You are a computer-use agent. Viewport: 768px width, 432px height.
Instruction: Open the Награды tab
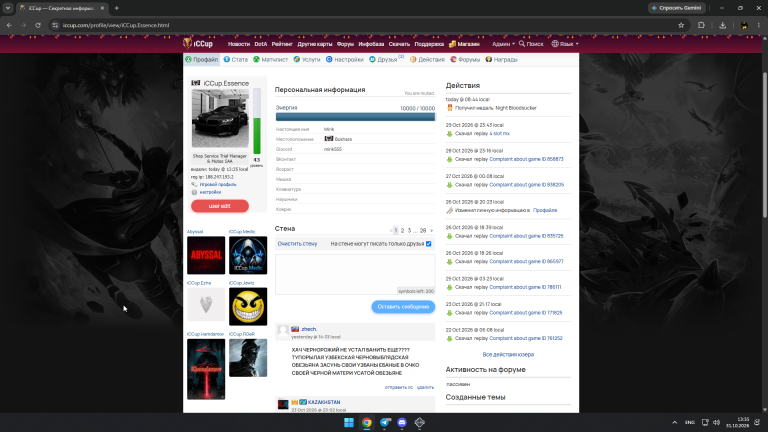(x=502, y=59)
